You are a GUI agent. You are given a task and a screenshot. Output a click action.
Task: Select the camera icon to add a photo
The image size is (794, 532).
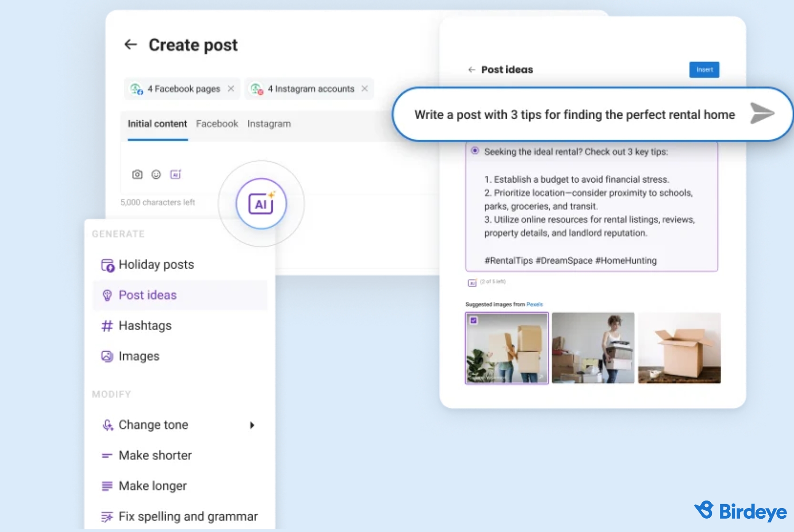click(137, 174)
